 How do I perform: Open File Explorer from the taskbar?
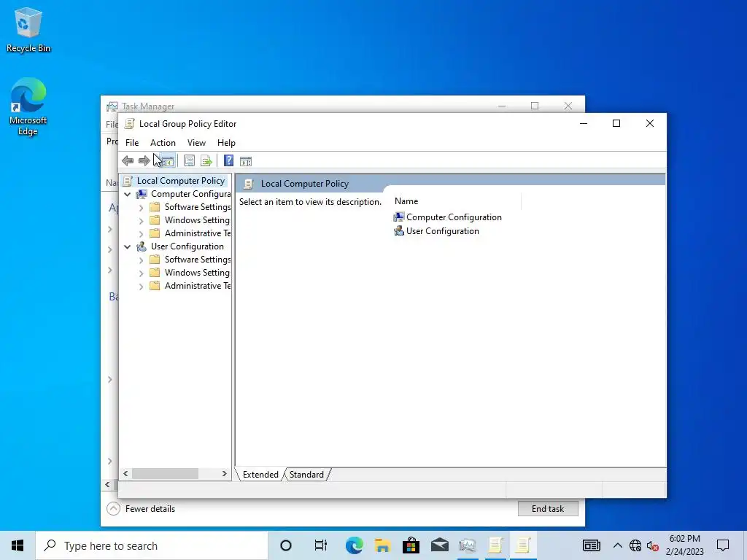[382, 545]
